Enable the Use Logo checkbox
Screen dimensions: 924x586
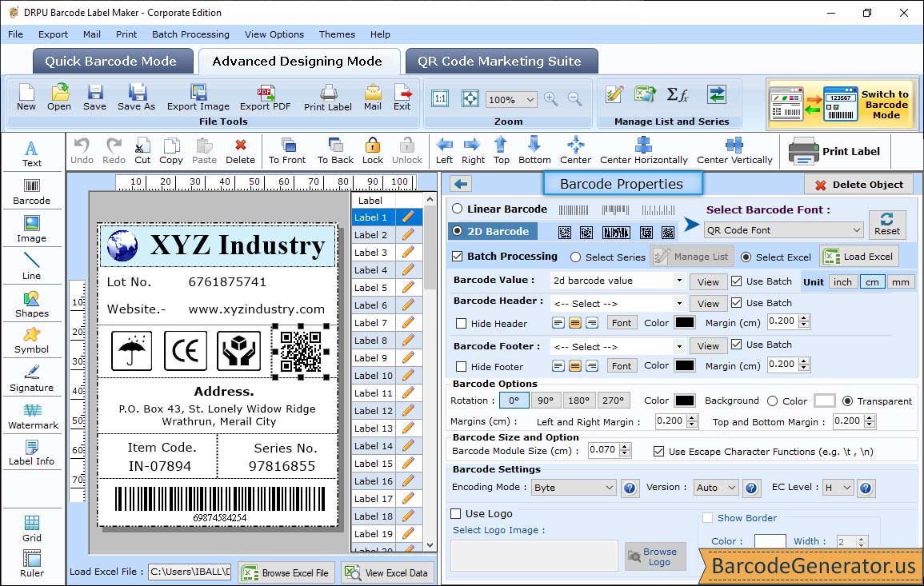[x=455, y=513]
